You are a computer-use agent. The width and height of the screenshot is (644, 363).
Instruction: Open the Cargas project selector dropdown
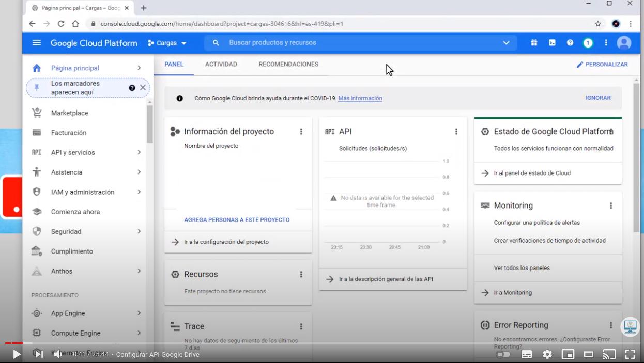(167, 43)
